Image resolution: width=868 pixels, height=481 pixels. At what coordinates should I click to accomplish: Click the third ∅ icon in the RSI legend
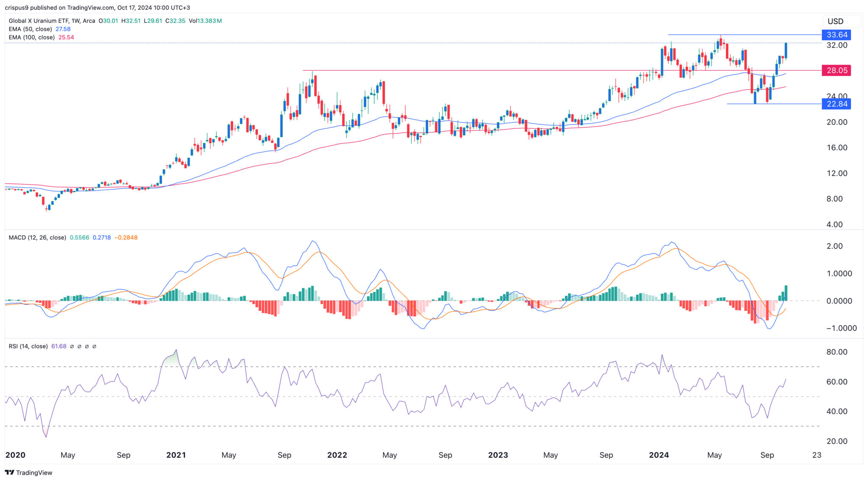[87, 346]
